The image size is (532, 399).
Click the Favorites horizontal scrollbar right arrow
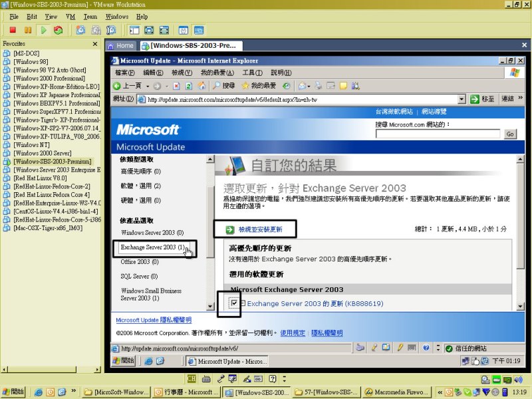pyautogui.click(x=98, y=370)
